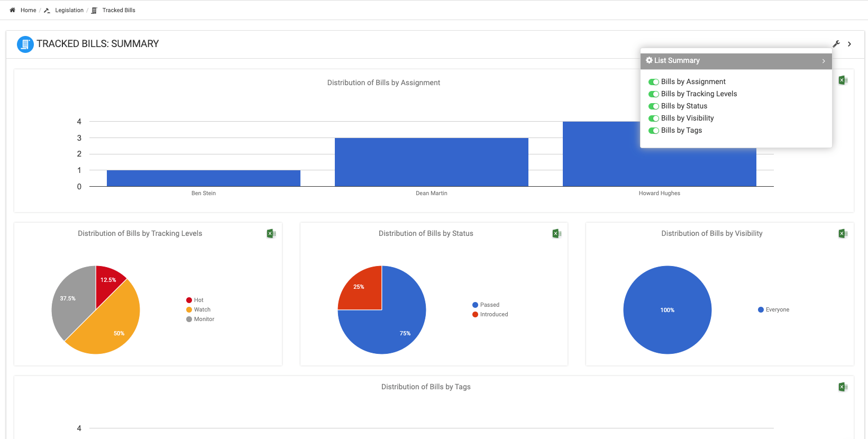Image resolution: width=868 pixels, height=439 pixels.
Task: Export Bills by Status chart to Excel
Action: pos(557,233)
